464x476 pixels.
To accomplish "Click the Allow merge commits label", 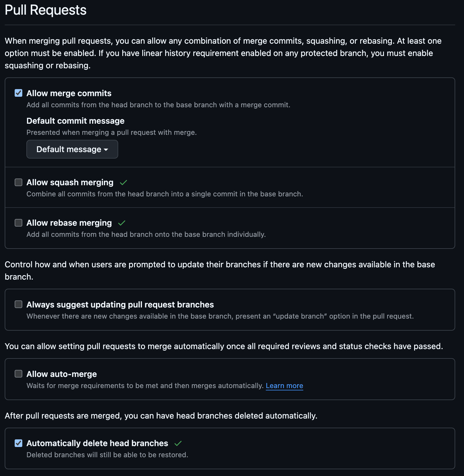I will coord(69,93).
